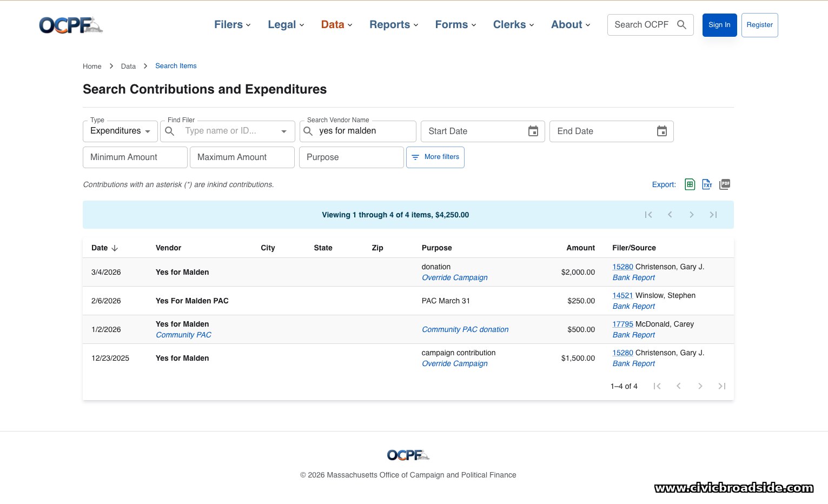Open the Start Date calendar picker
The width and height of the screenshot is (828, 504).
click(x=533, y=131)
